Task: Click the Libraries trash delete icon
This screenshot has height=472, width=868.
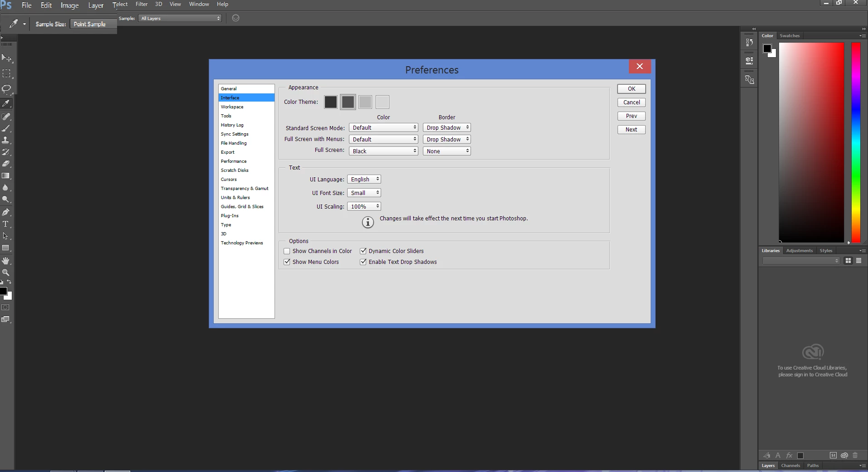Action: pyautogui.click(x=855, y=455)
